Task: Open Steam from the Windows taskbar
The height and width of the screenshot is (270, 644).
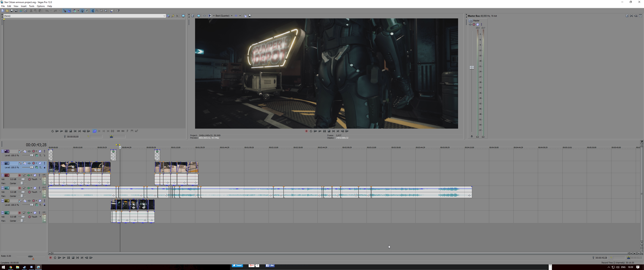Action: click(x=24, y=267)
